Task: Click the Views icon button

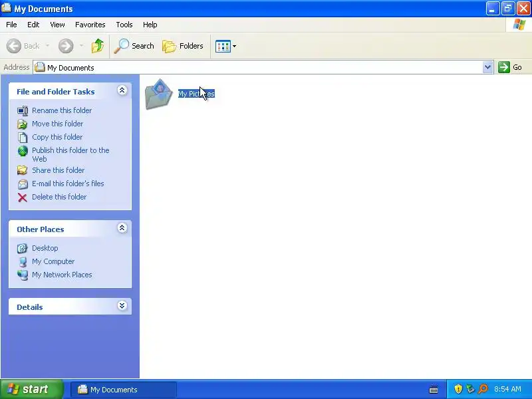Action: (223, 46)
